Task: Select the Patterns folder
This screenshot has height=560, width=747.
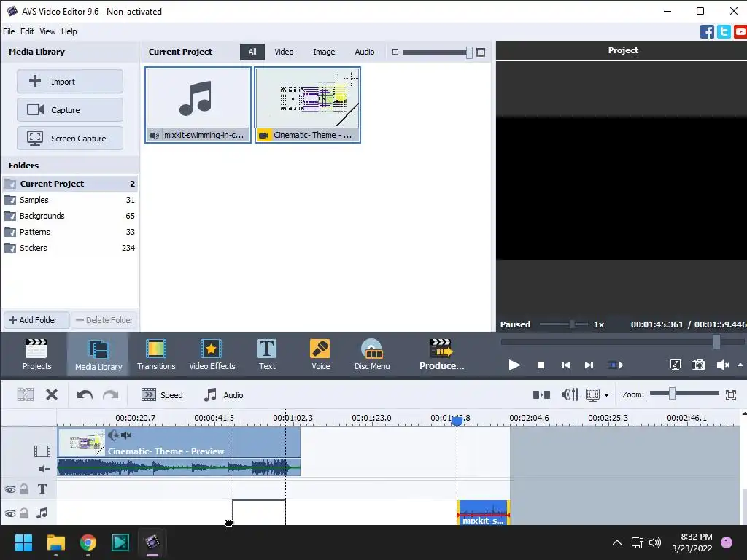Action: pyautogui.click(x=69, y=232)
